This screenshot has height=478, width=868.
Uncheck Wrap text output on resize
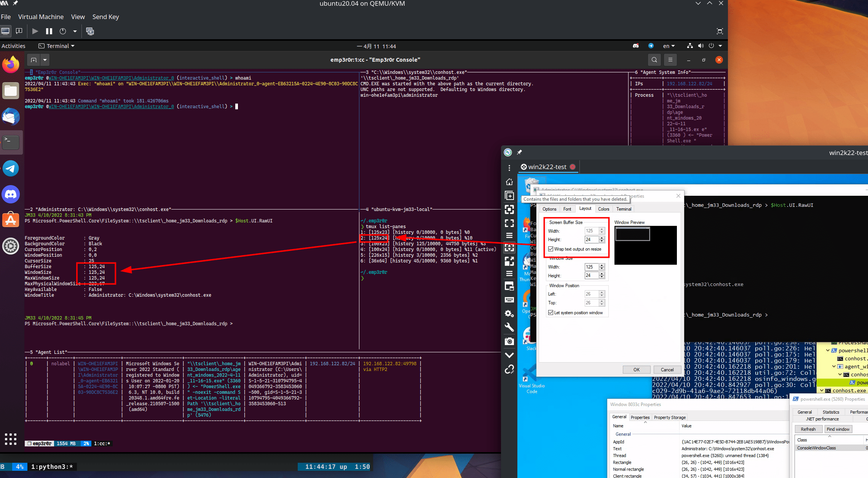click(551, 249)
